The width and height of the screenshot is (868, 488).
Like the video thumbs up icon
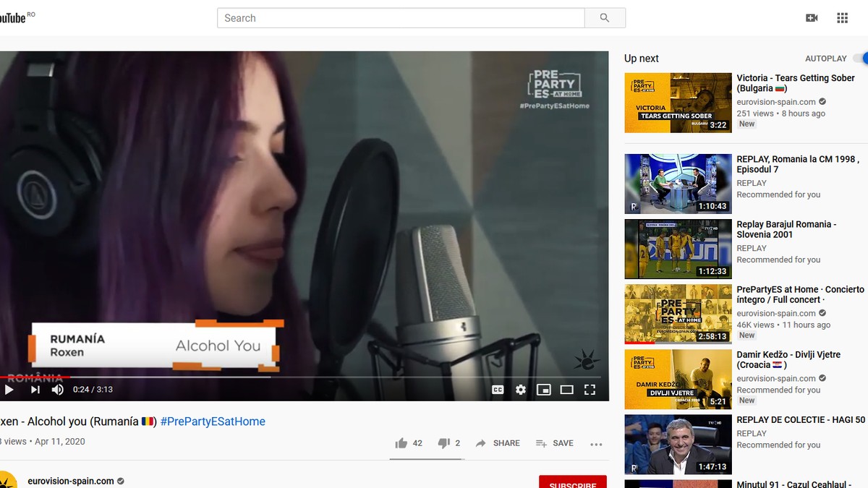[x=401, y=443]
